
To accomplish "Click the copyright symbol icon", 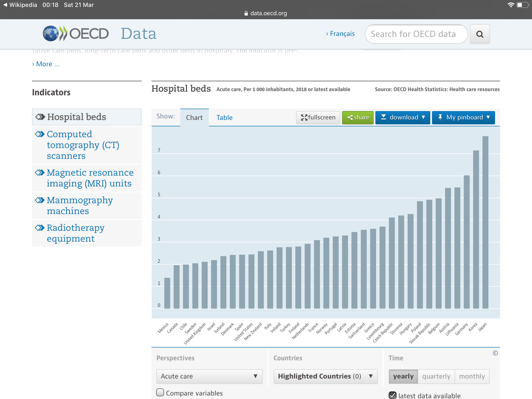I will click(495, 353).
